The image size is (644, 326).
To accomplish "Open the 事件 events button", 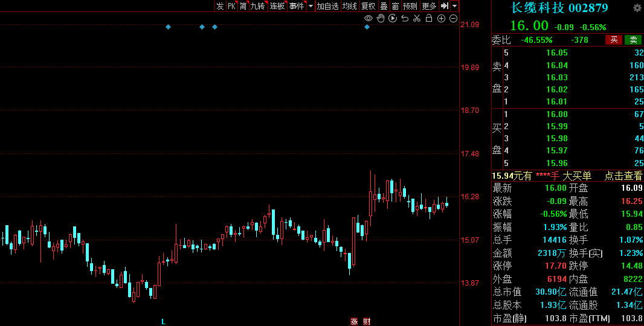I will [297, 6].
